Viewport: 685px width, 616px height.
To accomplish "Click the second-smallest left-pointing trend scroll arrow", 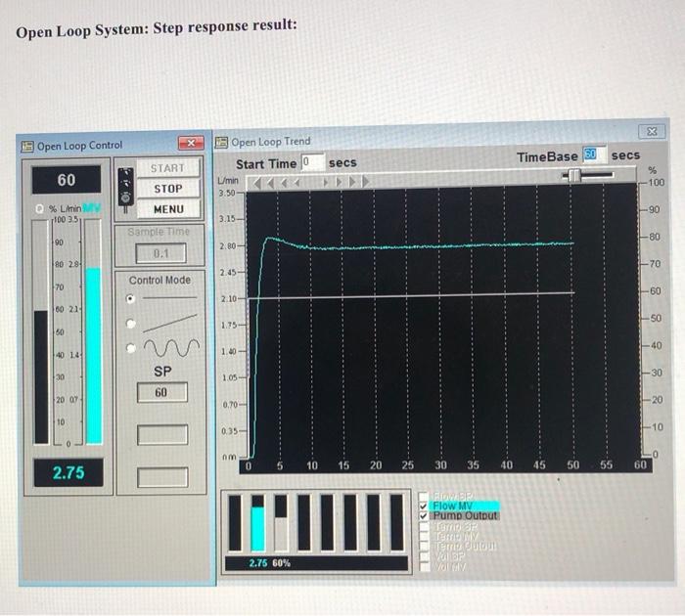I will (x=285, y=183).
